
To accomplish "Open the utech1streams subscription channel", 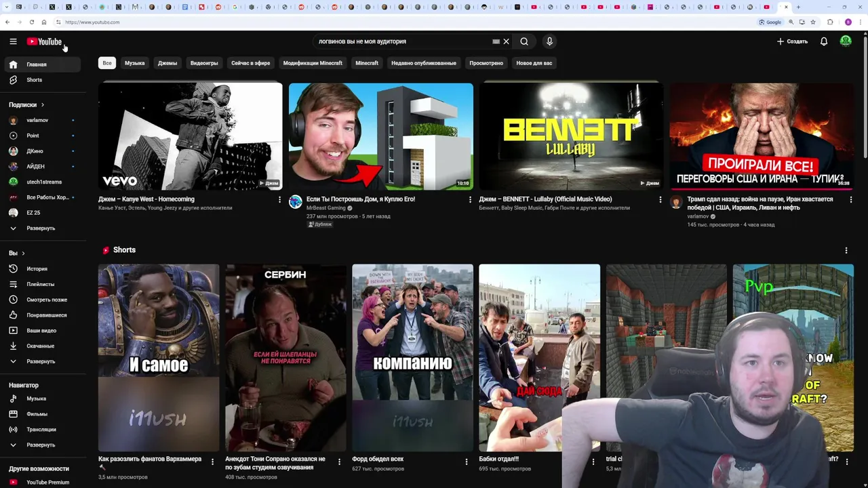I will (x=41, y=182).
